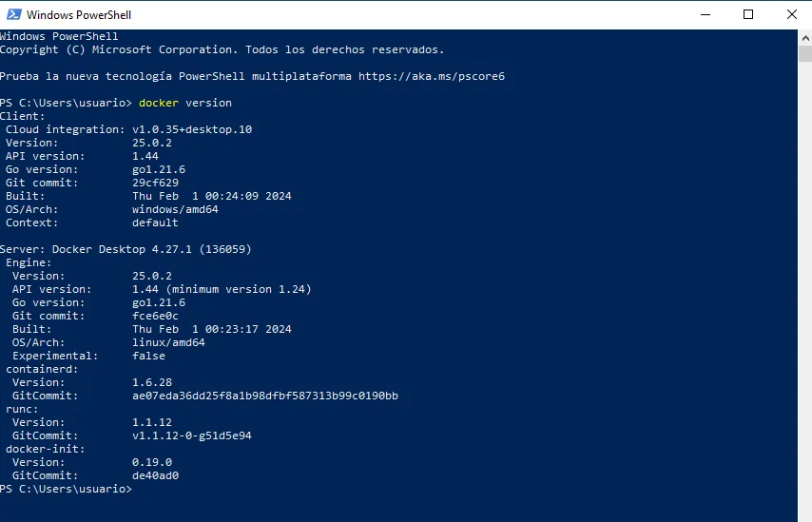Close the Windows PowerShell window

point(791,14)
